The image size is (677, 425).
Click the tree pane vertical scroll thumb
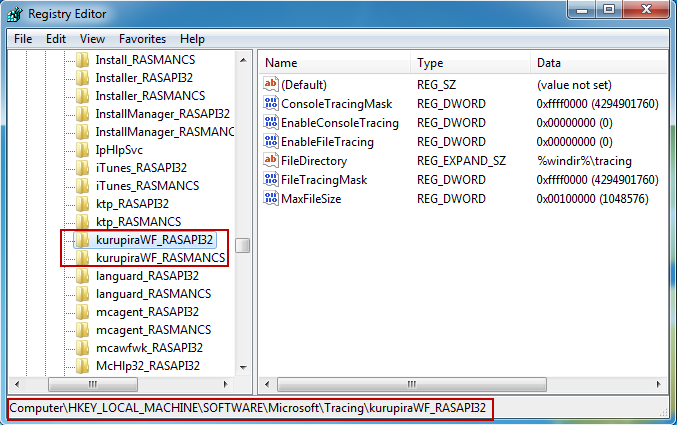[x=243, y=245]
